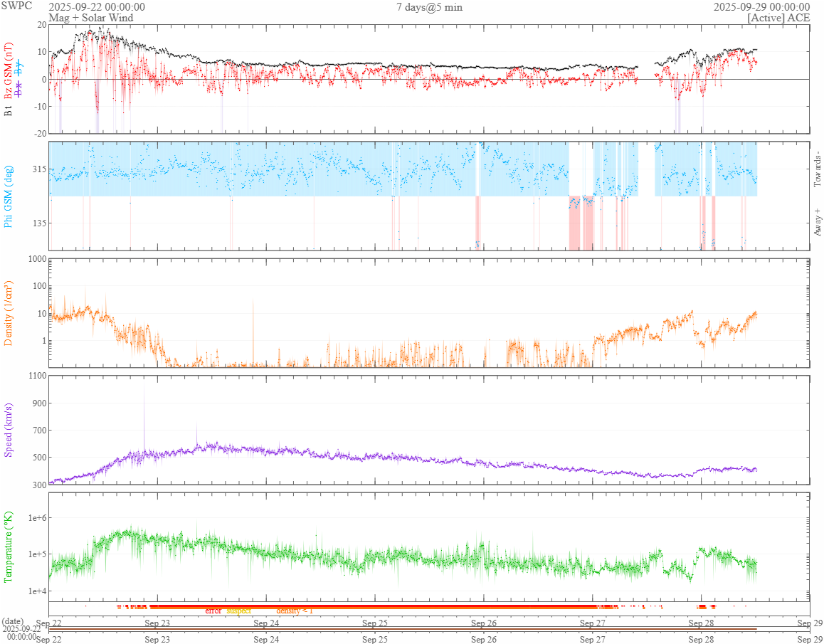The height and width of the screenshot is (644, 824).
Task: Click the 20 tick on Bz axis
Action: click(41, 25)
